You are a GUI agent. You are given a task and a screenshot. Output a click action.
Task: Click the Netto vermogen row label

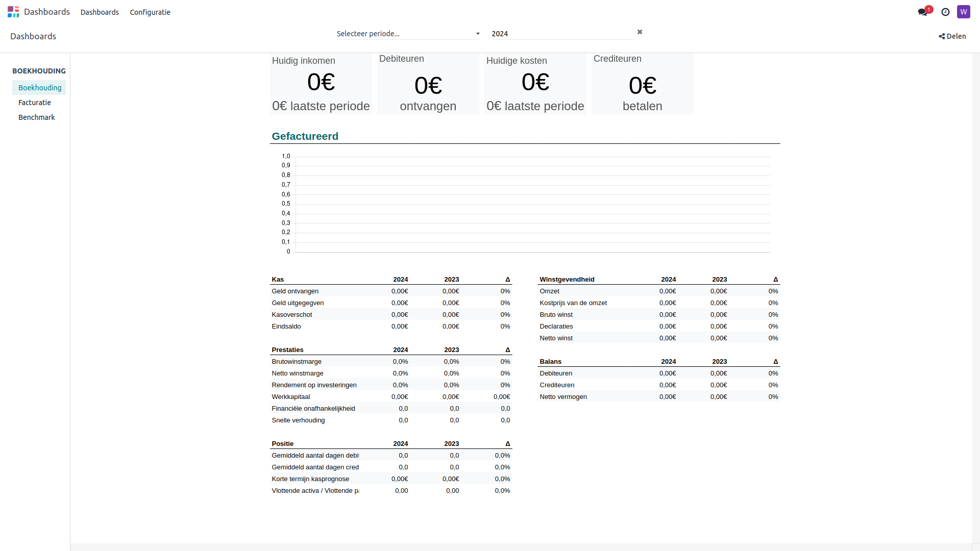pos(563,397)
